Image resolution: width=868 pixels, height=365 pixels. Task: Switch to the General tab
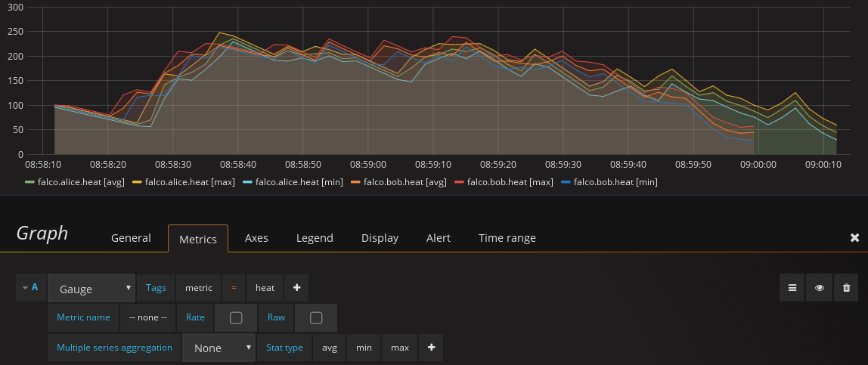(x=131, y=238)
